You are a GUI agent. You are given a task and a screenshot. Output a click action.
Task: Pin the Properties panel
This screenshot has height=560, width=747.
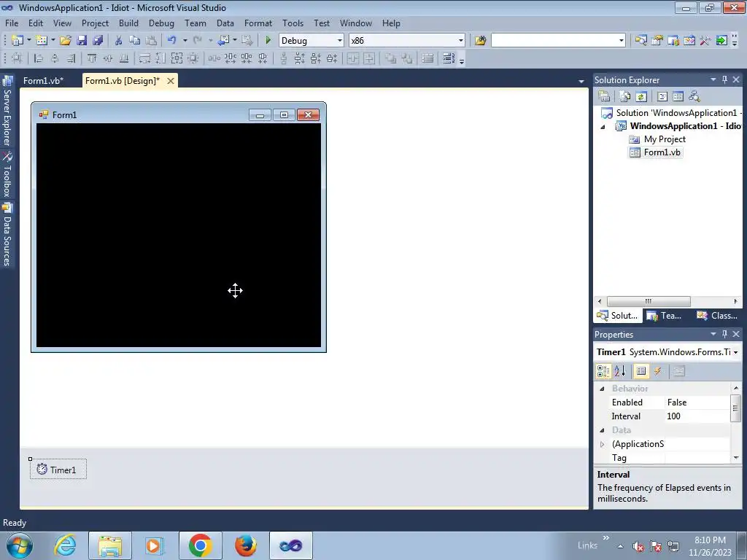[x=724, y=334]
